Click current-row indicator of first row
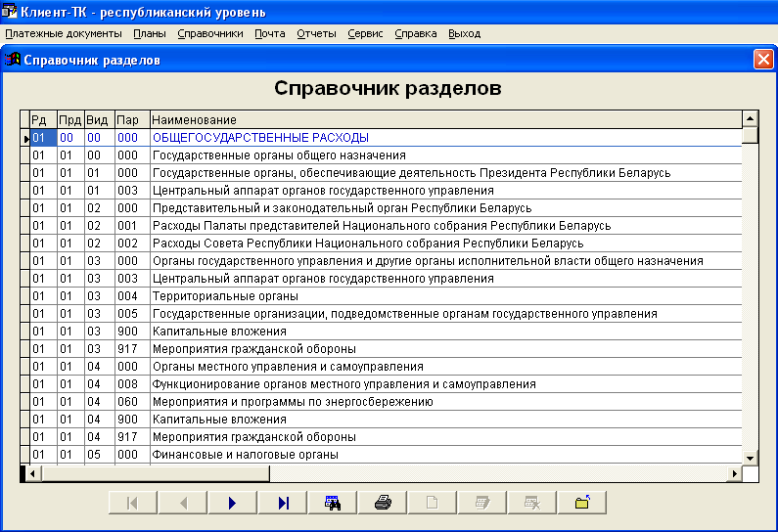Screen dimensions: 778x532 pos(24,138)
